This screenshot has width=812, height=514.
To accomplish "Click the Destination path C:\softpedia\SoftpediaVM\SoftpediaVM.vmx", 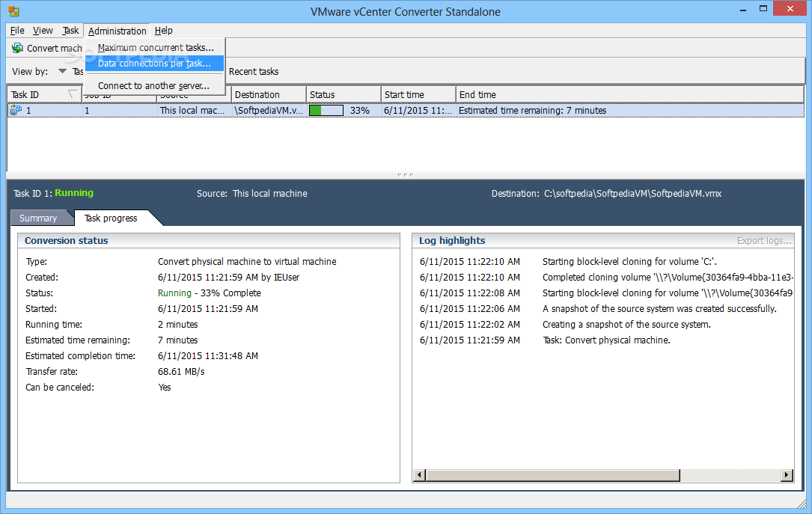I will (633, 194).
